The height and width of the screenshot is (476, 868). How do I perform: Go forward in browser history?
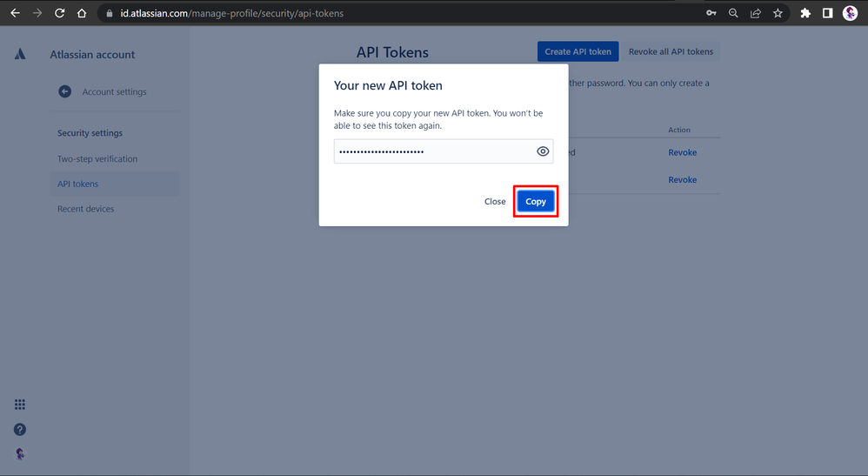click(37, 13)
